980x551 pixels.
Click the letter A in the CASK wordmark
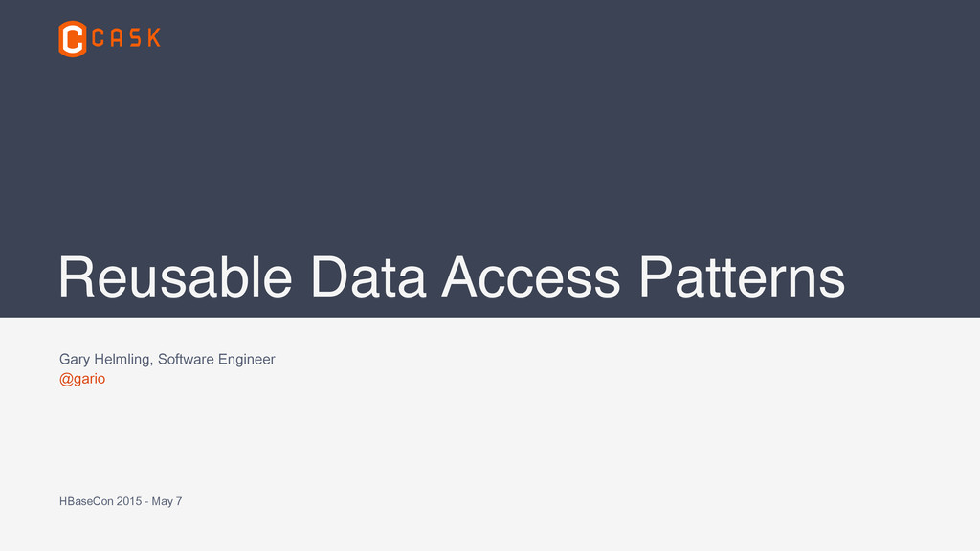click(x=116, y=37)
